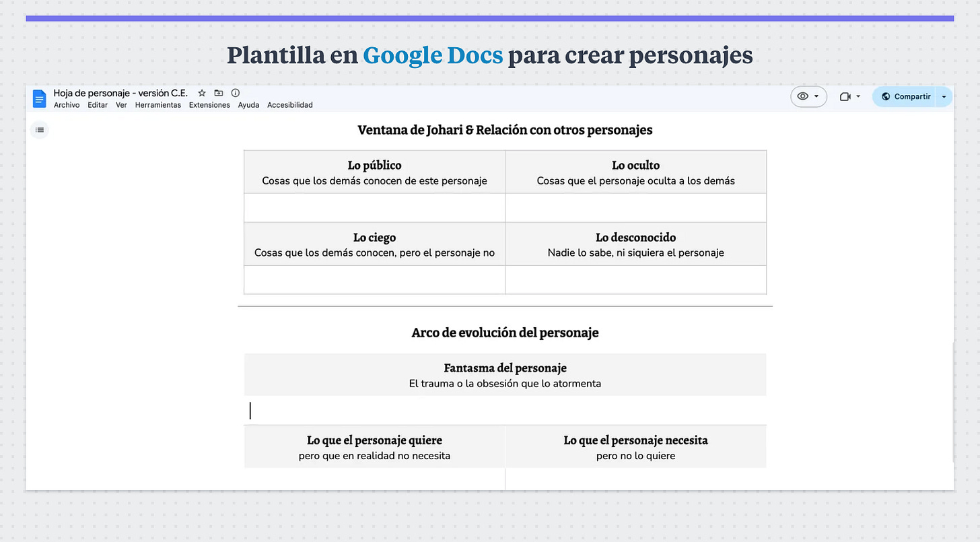
Task: Open the Ayuda menu
Action: (x=248, y=105)
